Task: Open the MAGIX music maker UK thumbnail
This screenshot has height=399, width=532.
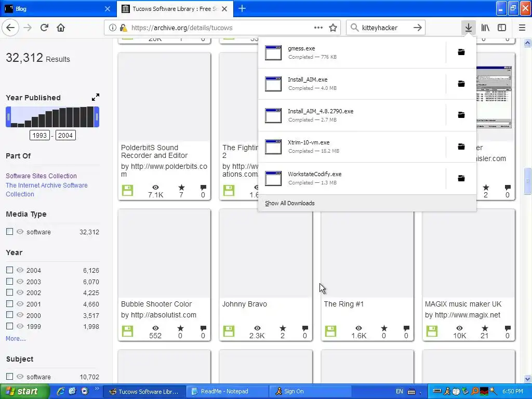Action: [469, 254]
